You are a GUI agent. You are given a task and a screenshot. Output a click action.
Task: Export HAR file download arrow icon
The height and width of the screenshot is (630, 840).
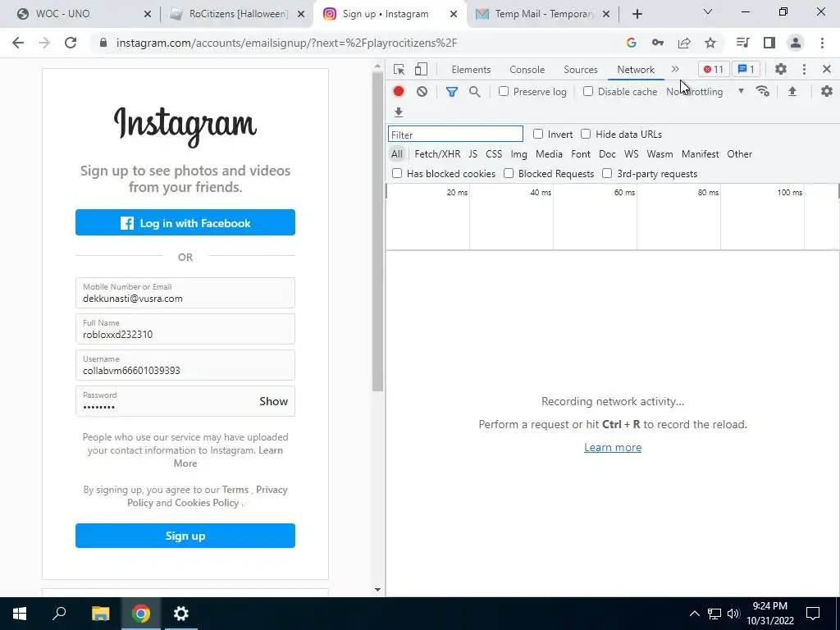tap(398, 112)
